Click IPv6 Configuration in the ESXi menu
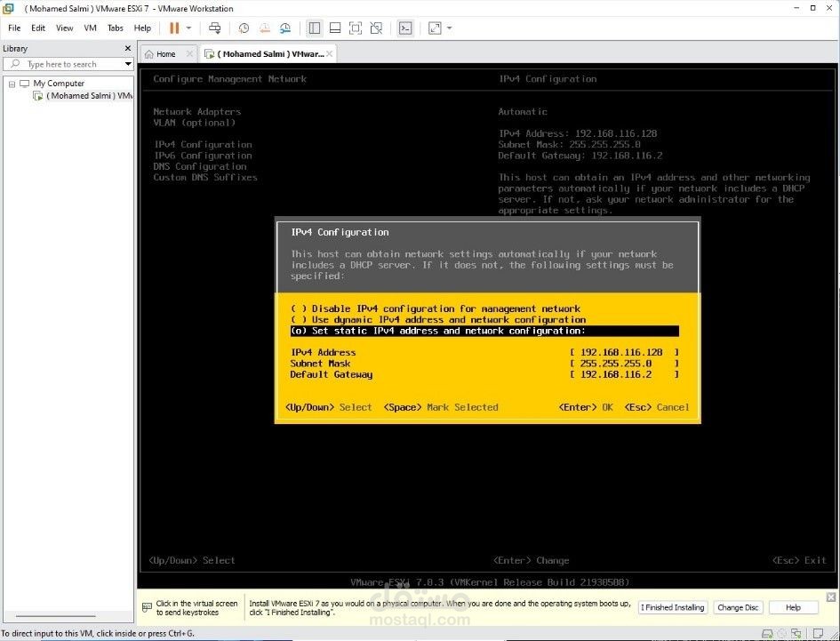Image resolution: width=840 pixels, height=641 pixels. click(x=203, y=156)
